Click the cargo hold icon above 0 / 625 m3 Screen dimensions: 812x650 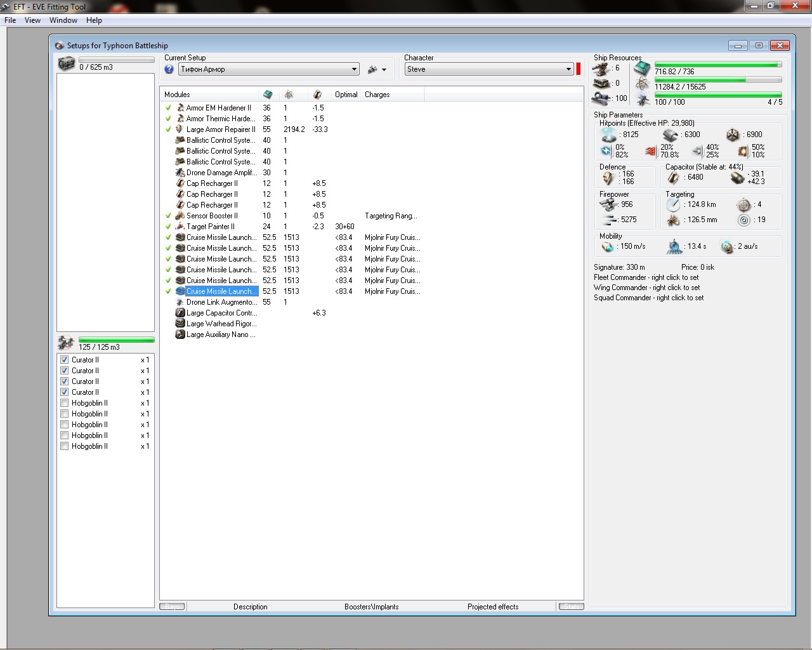pyautogui.click(x=66, y=63)
